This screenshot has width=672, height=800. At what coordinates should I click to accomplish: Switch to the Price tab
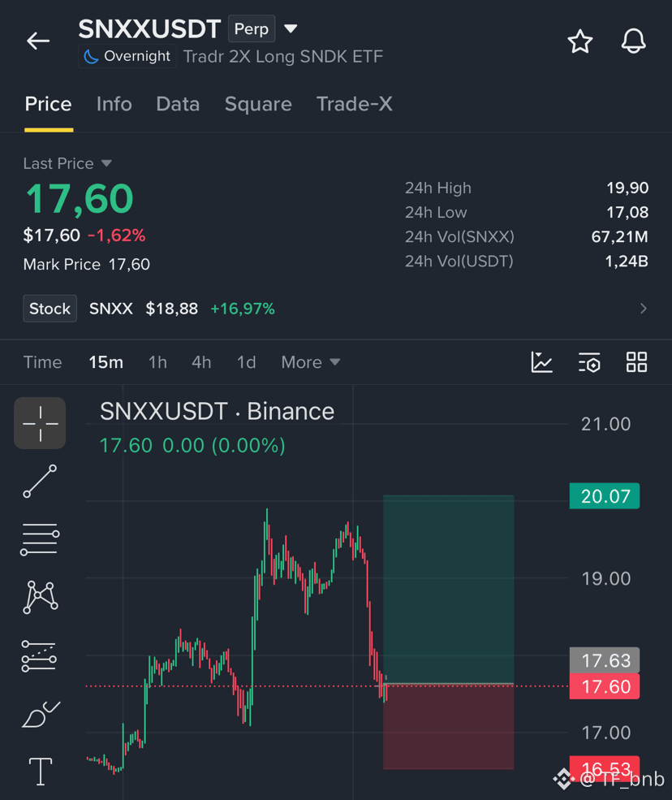49,104
